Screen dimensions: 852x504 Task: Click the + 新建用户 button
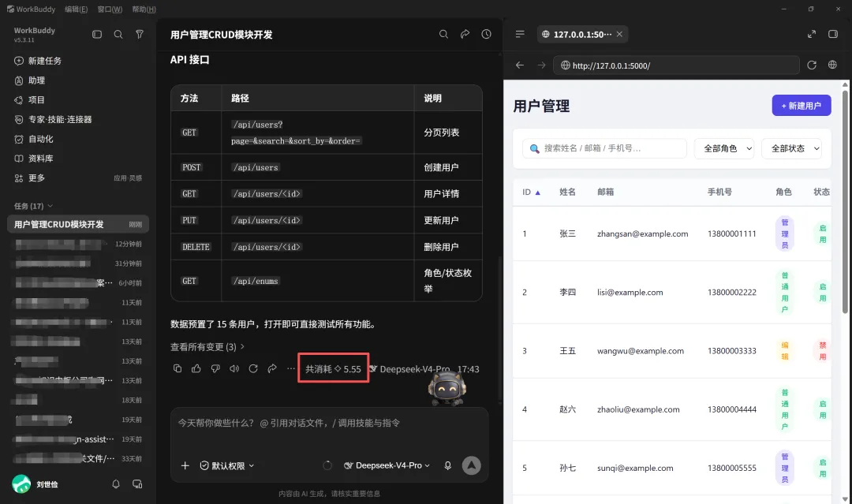click(x=802, y=106)
